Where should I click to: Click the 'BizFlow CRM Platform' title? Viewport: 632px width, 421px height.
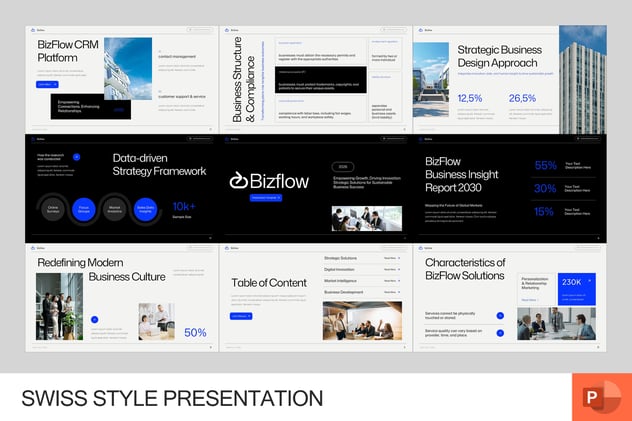[68, 51]
